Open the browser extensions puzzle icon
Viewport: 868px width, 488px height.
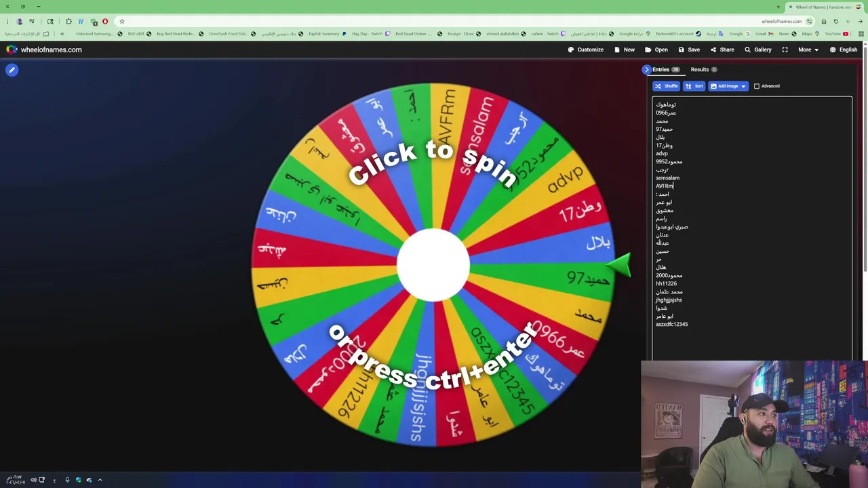click(x=68, y=21)
